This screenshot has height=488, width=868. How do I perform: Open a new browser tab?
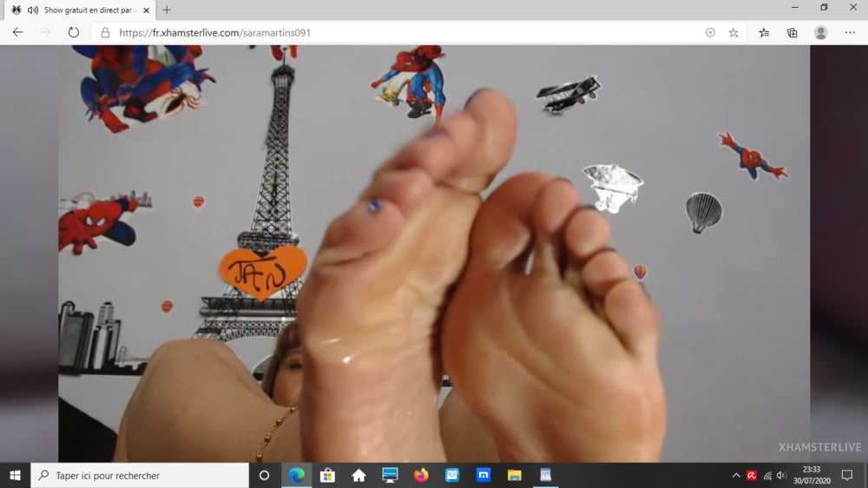click(x=167, y=10)
